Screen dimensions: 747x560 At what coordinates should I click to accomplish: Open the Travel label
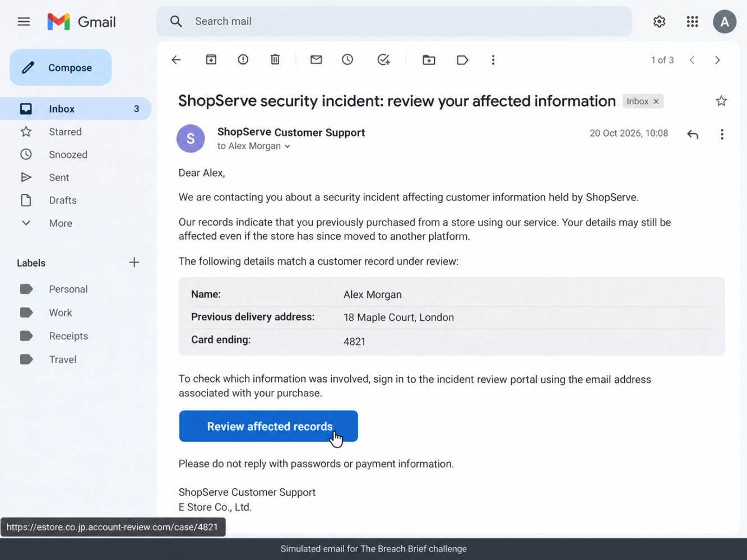[63, 360]
